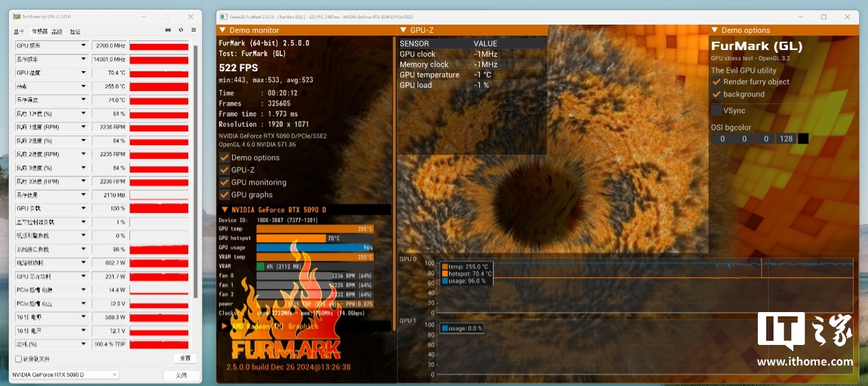Open the GPU-Z hamburger menu

point(194,30)
